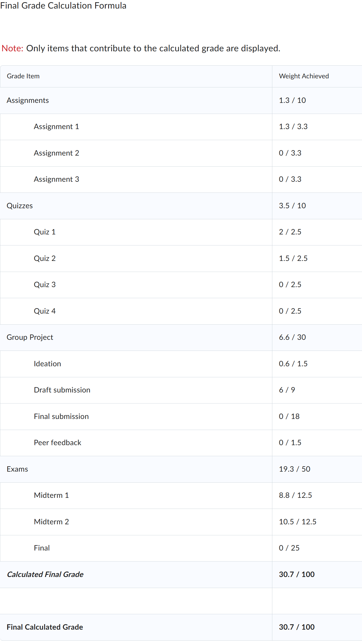This screenshot has width=362, height=644.
Task: Select the Ideation grade item
Action: [x=47, y=364]
